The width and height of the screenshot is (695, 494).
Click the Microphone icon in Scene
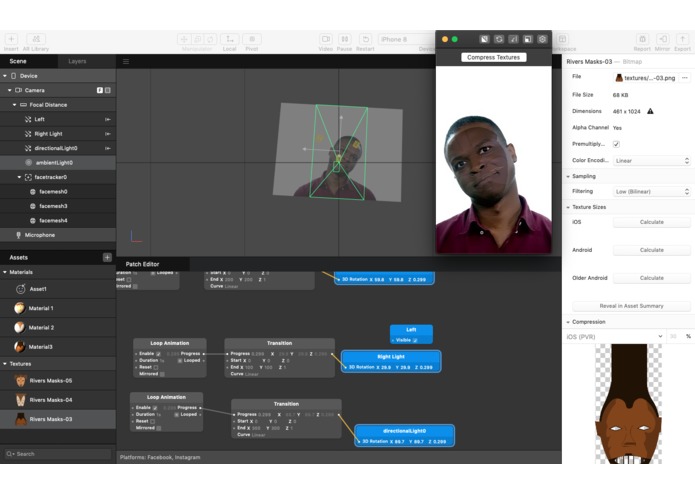18,235
